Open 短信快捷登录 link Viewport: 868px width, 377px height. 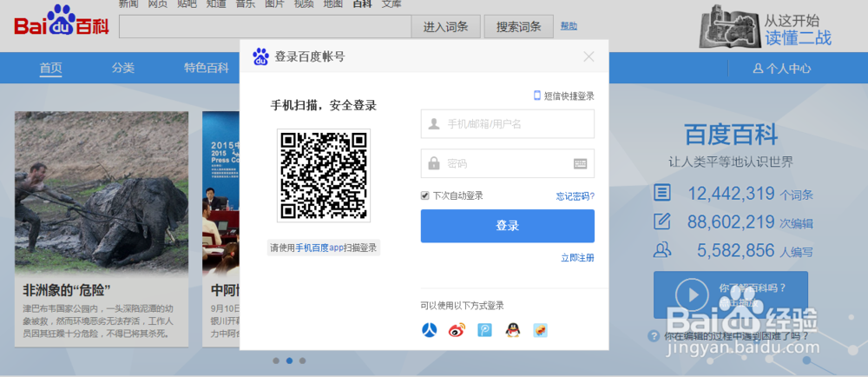[564, 96]
